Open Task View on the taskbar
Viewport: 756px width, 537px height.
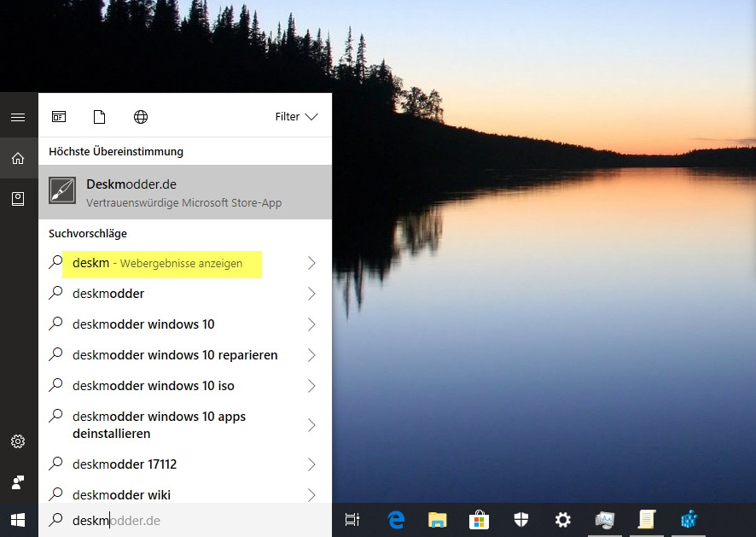(352, 520)
